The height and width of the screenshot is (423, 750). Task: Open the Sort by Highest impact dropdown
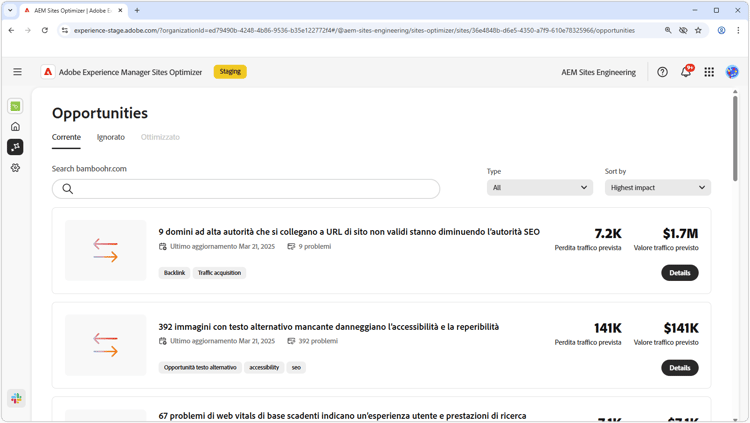658,188
